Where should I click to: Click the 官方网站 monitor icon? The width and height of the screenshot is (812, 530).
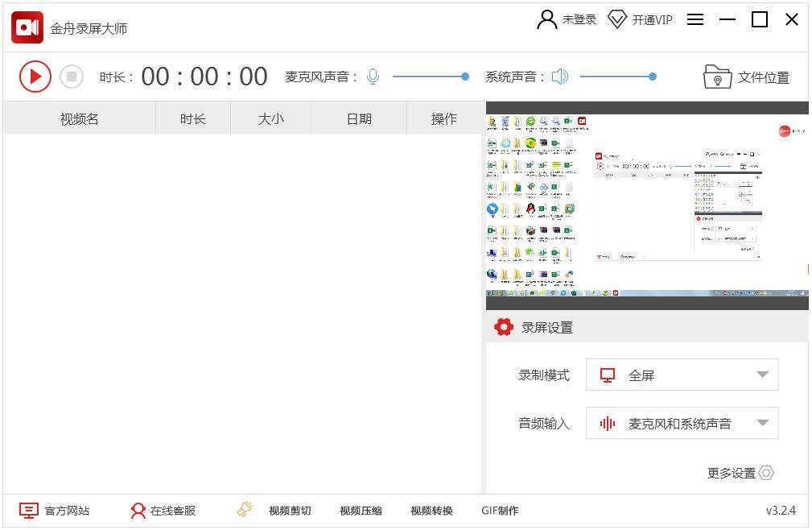point(29,510)
